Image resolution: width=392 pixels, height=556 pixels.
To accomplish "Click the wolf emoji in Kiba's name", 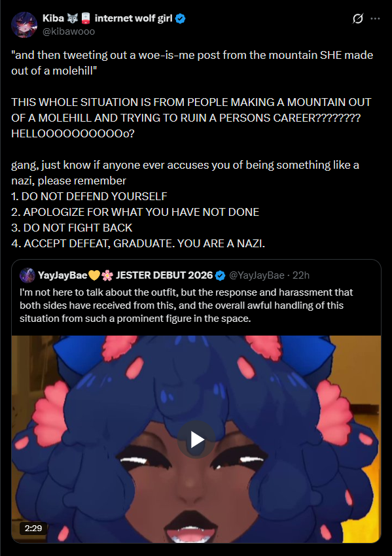I will 73,18.
